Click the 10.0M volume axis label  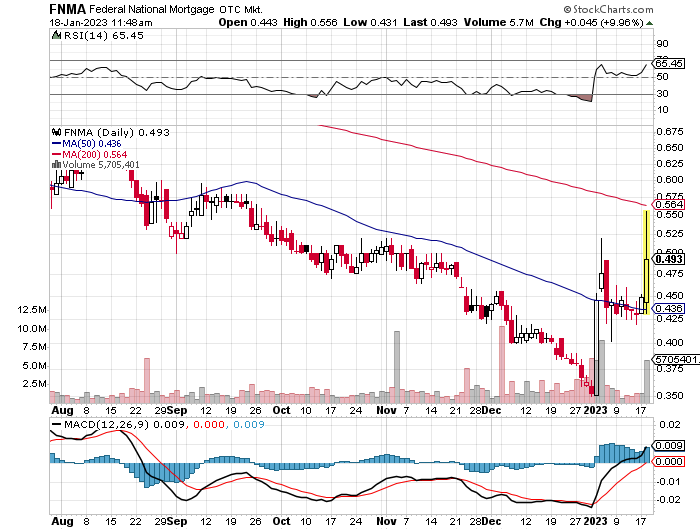tap(32, 329)
